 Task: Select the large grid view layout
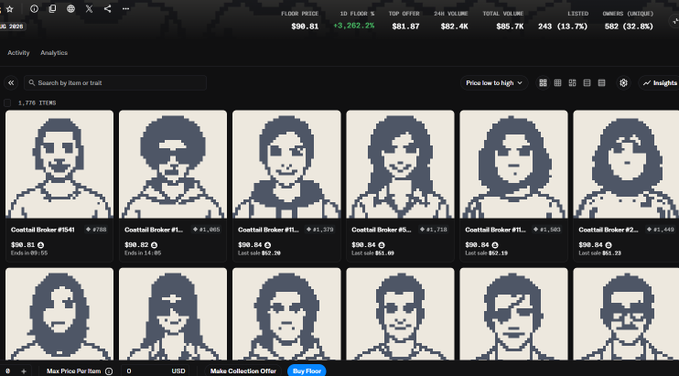click(x=543, y=83)
